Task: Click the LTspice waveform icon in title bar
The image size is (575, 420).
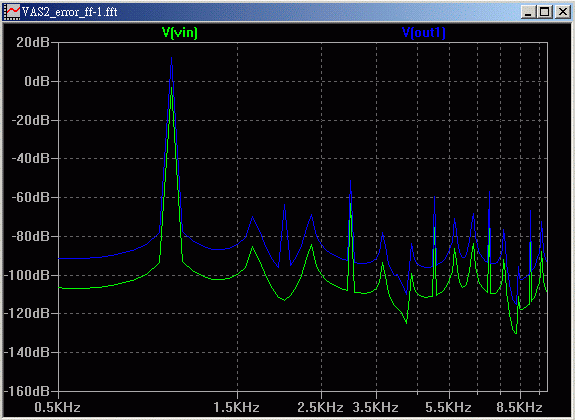Action: point(13,12)
